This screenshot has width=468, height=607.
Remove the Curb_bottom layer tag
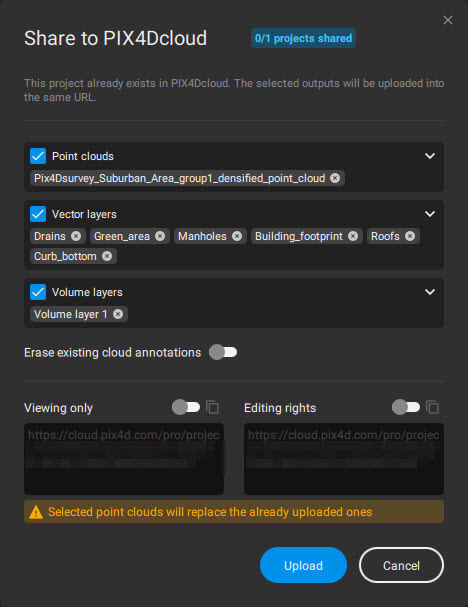(x=107, y=256)
